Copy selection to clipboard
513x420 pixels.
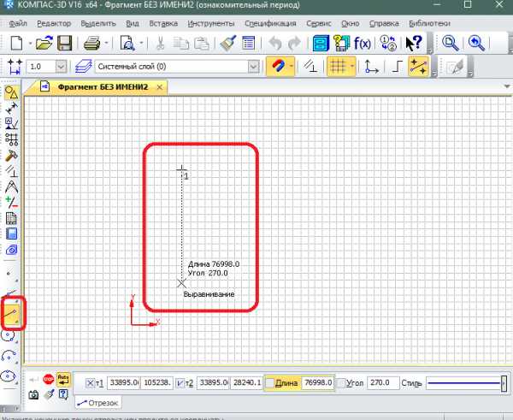point(180,43)
